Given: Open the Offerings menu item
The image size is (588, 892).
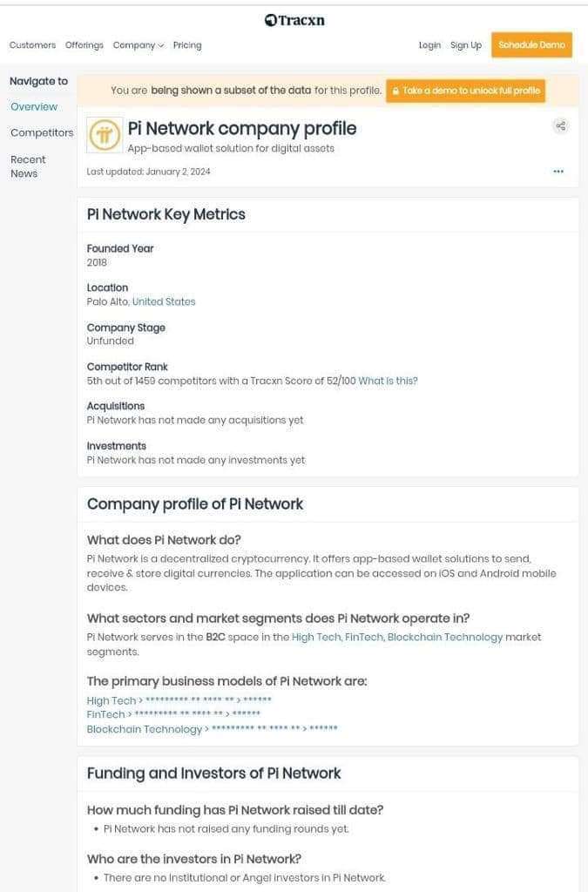Looking at the screenshot, I should (84, 45).
